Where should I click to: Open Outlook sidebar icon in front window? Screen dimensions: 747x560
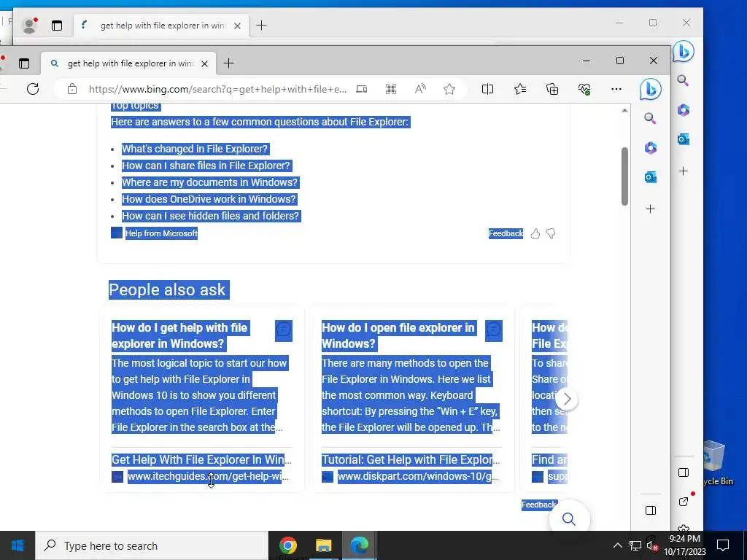(650, 177)
